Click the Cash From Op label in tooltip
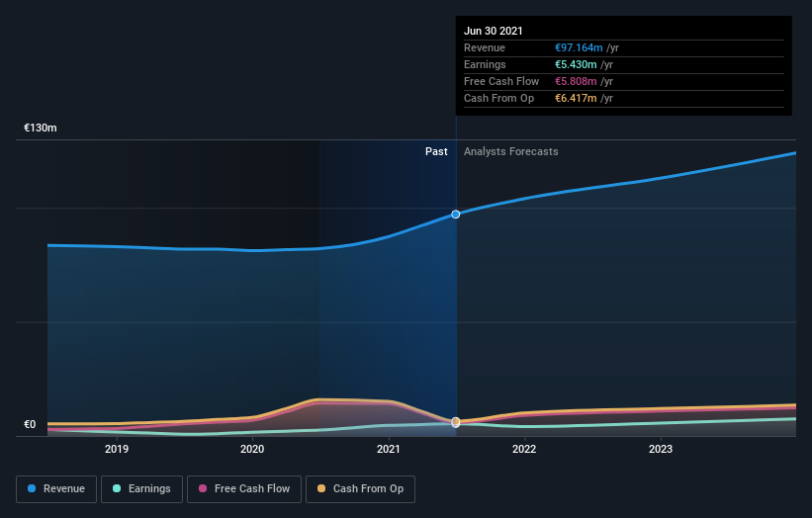The width and height of the screenshot is (812, 518). tap(498, 98)
